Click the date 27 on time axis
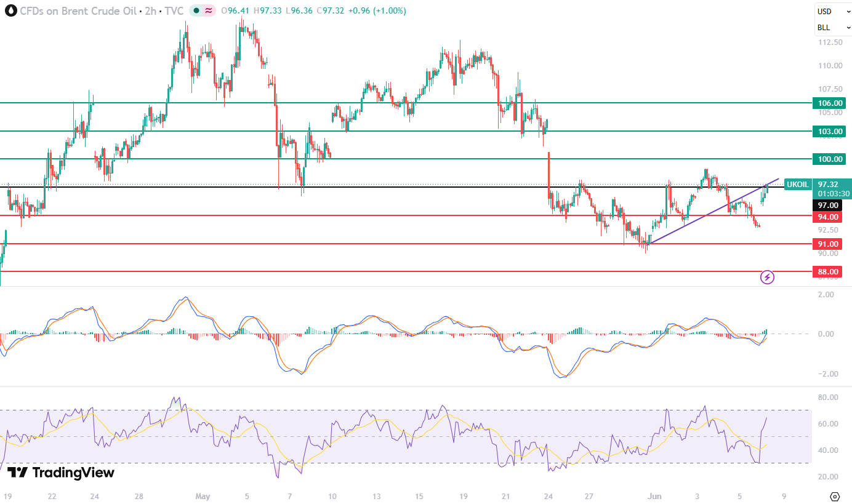This screenshot has height=504, width=852. pos(589,496)
